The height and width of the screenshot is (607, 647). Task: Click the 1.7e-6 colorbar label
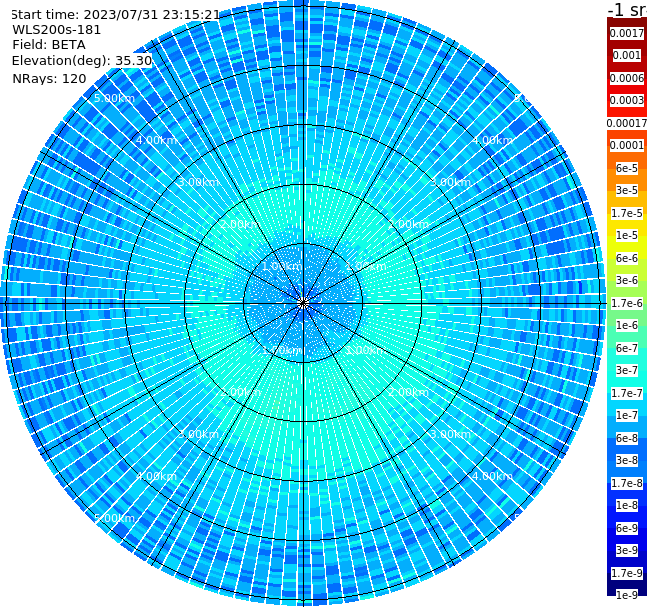[627, 303]
